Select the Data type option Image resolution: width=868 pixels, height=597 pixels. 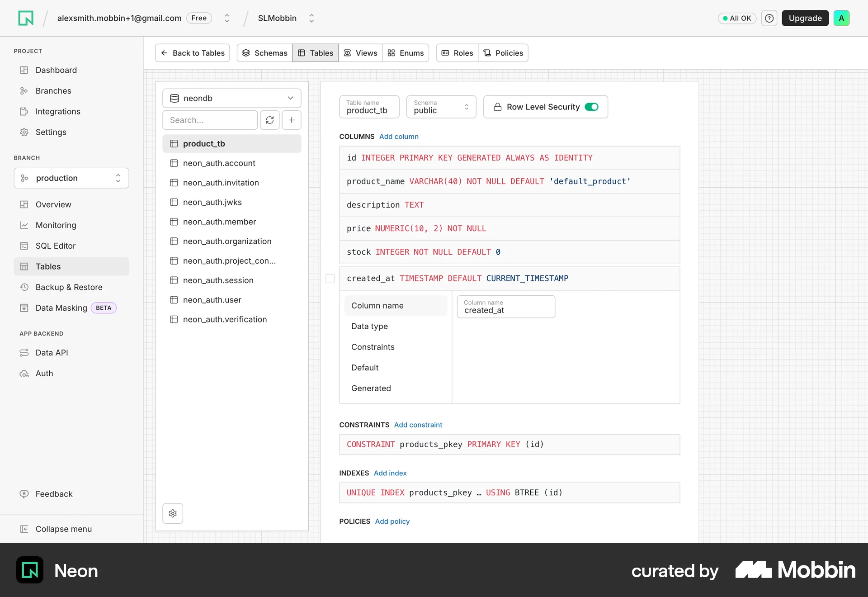(x=396, y=327)
